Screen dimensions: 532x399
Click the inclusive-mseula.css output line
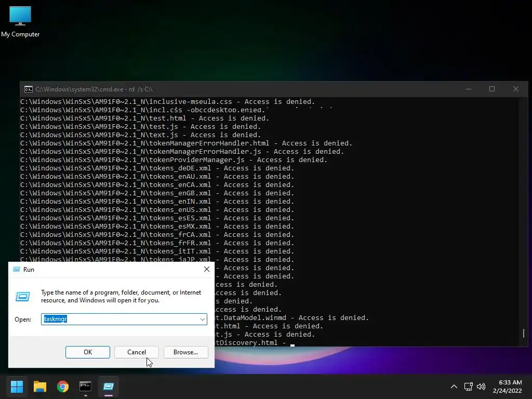click(168, 101)
